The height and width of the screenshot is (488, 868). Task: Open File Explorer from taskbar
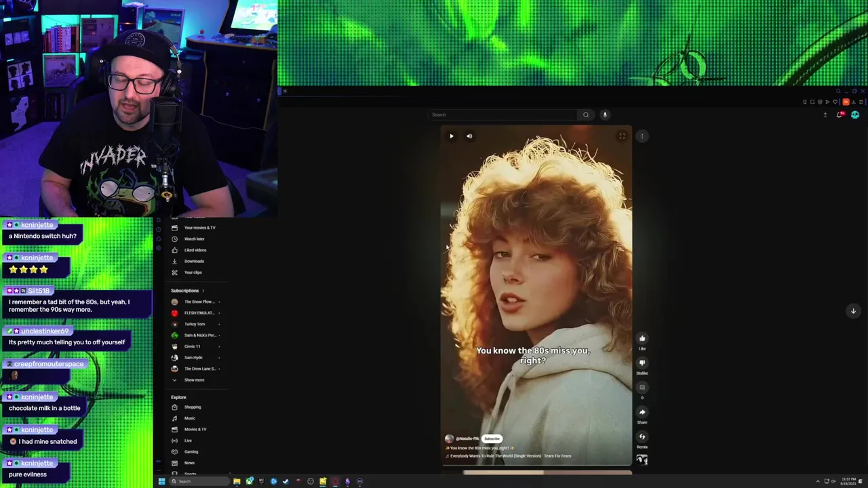pyautogui.click(x=237, y=482)
